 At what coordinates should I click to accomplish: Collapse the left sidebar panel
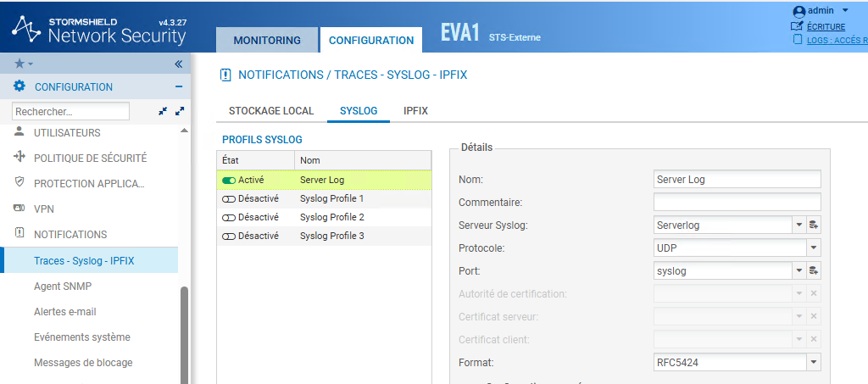(x=178, y=64)
